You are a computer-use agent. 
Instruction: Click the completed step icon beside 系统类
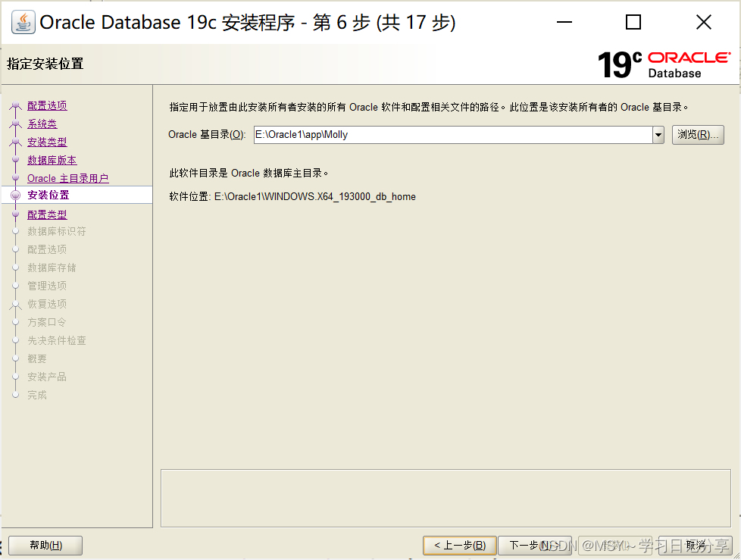pyautogui.click(x=17, y=124)
